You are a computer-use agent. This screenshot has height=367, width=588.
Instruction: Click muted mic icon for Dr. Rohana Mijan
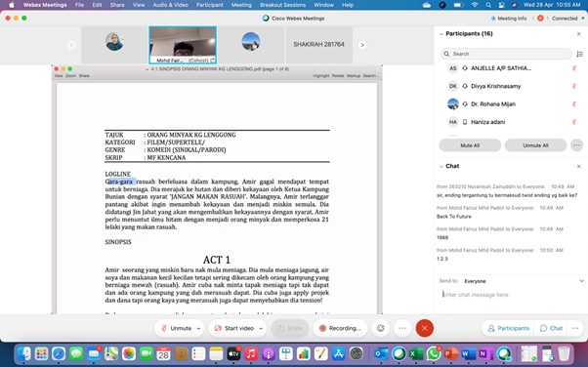point(573,103)
